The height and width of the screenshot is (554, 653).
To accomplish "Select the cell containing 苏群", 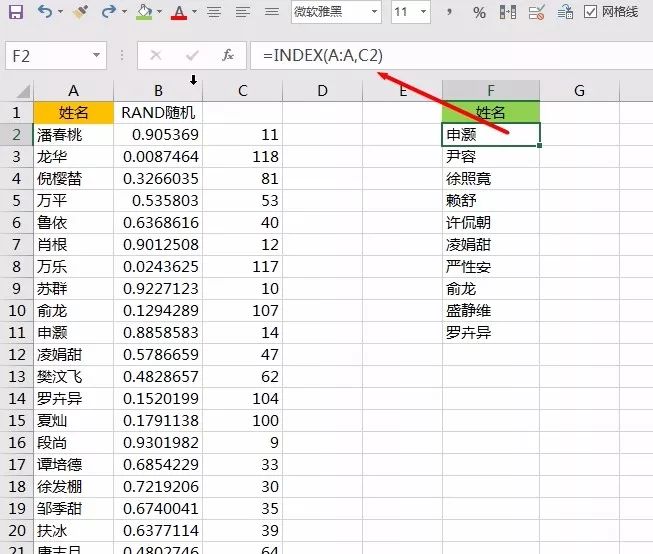I will coord(73,288).
